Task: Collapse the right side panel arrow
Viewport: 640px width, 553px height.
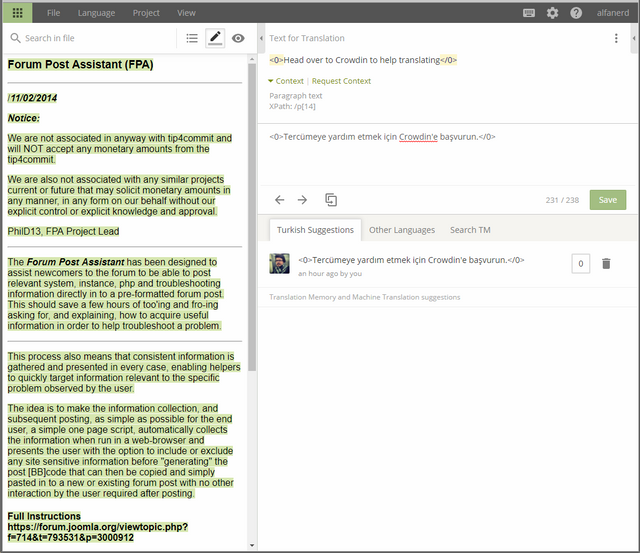Action: (x=634, y=38)
